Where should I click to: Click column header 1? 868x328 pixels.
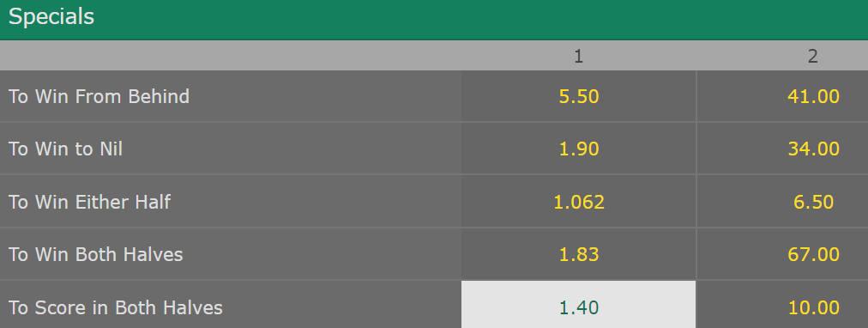point(578,56)
